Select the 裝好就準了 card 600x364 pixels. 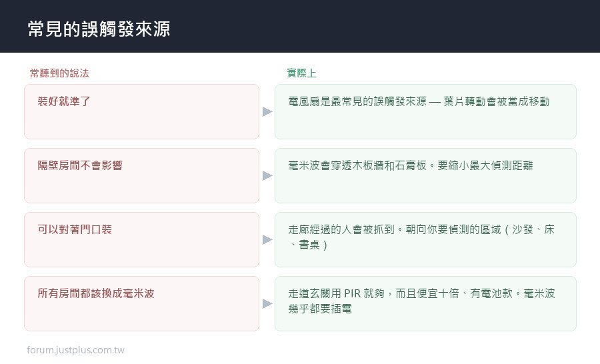(141, 112)
